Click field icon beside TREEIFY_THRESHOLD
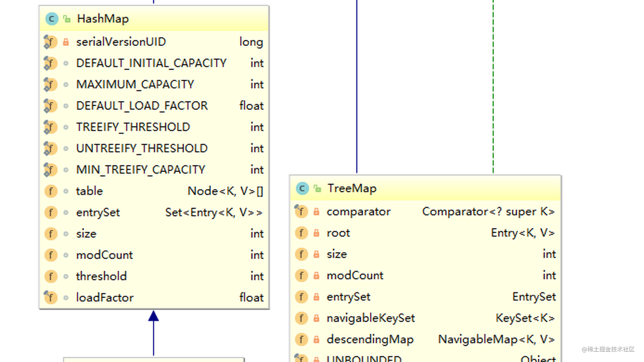 tap(50, 127)
